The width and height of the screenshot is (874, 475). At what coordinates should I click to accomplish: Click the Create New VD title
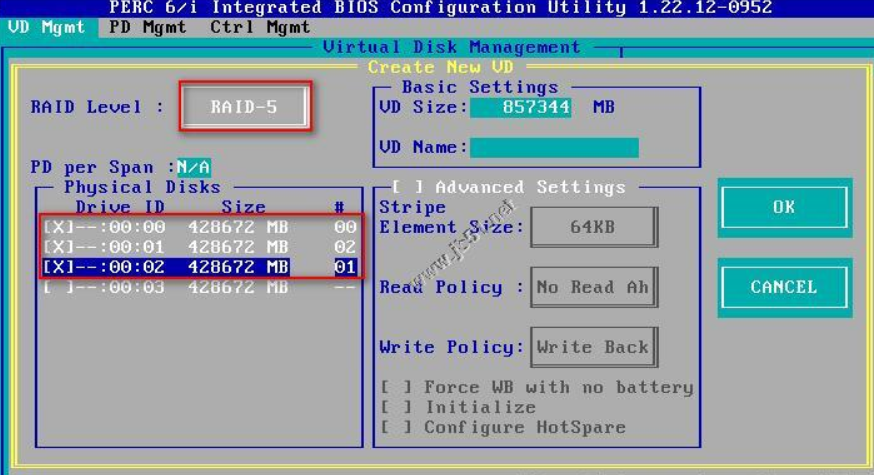pyautogui.click(x=440, y=67)
